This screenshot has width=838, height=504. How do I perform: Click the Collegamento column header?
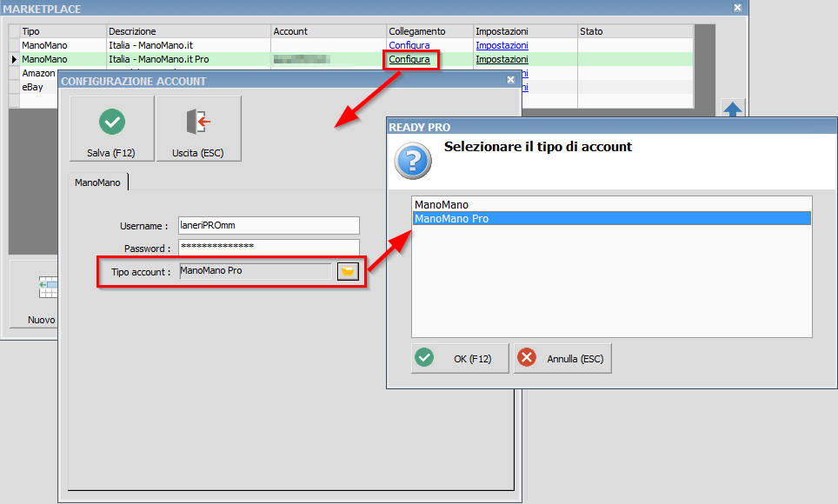point(430,31)
